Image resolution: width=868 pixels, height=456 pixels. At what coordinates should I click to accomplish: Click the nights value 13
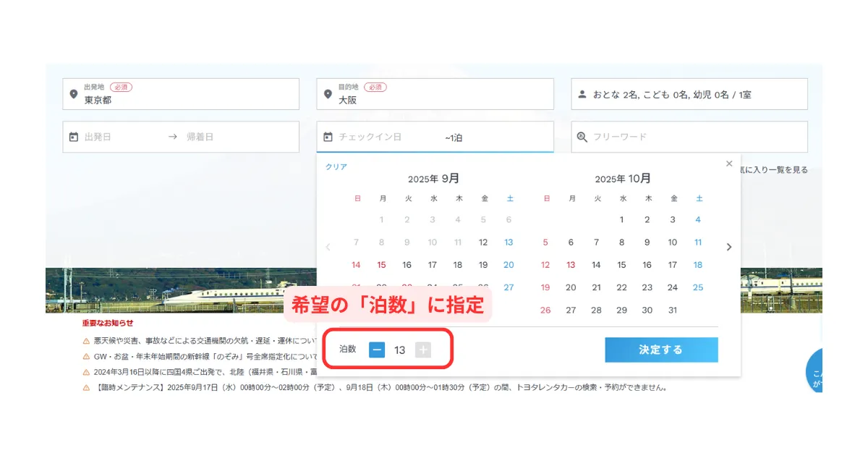[400, 350]
